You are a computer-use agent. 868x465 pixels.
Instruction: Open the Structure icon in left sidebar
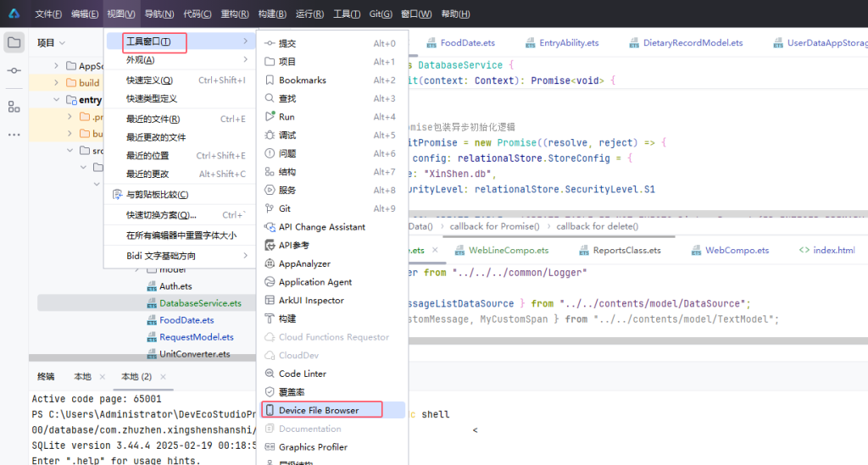point(14,107)
